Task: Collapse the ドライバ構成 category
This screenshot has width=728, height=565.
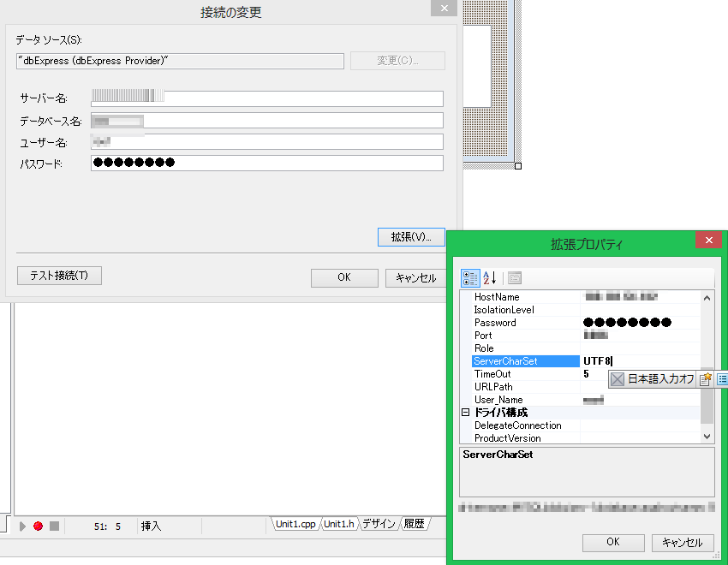Action: coord(466,413)
